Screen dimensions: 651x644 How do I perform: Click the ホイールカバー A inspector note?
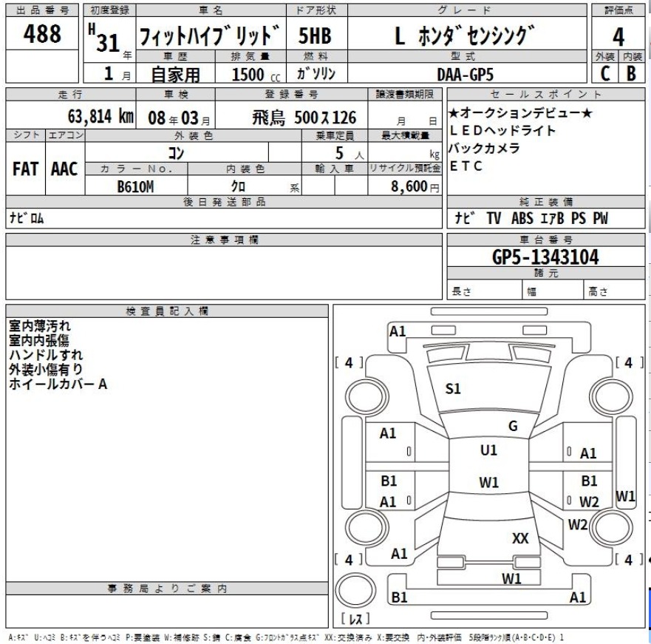click(x=58, y=384)
